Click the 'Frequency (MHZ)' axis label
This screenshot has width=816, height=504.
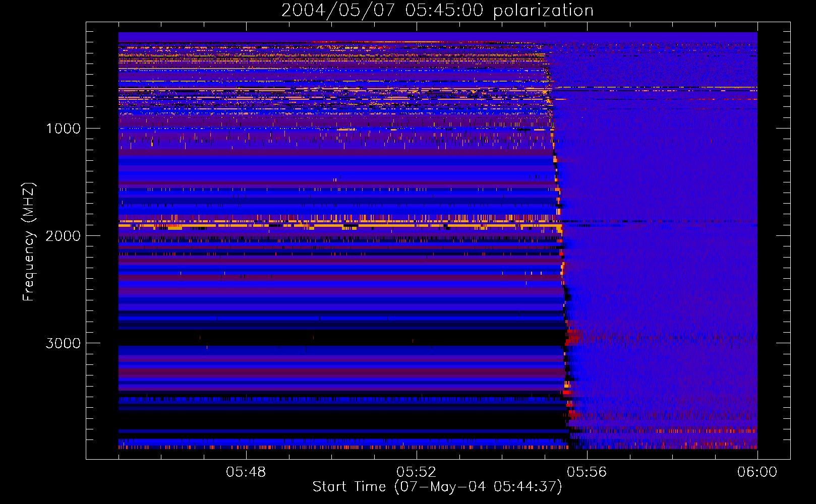click(29, 242)
